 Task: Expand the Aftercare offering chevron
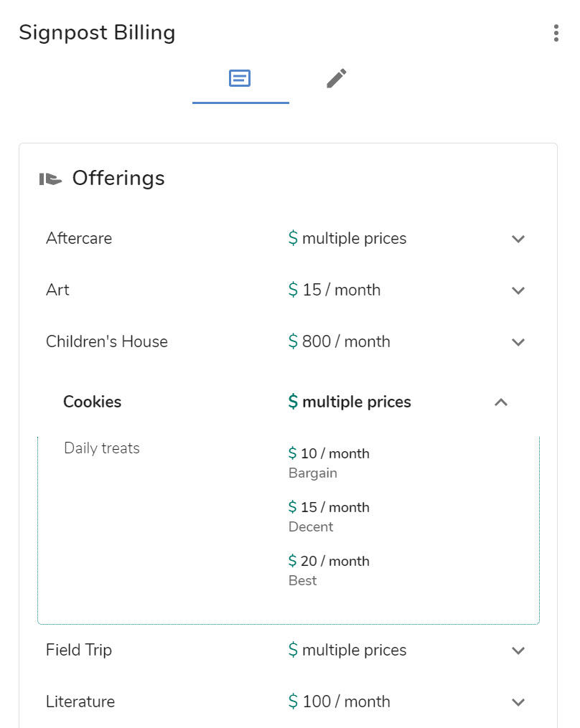point(518,239)
